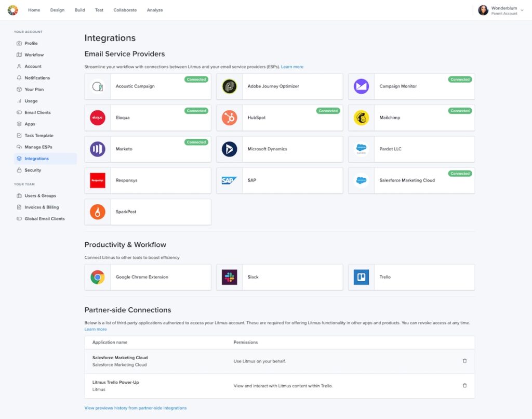Expand the Wonderblum account dropdown
532x419 pixels.
pos(522,10)
